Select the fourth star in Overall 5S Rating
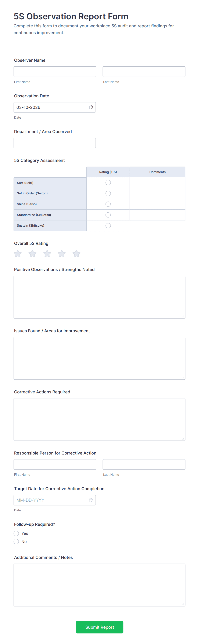The image size is (197, 644). pyautogui.click(x=62, y=254)
